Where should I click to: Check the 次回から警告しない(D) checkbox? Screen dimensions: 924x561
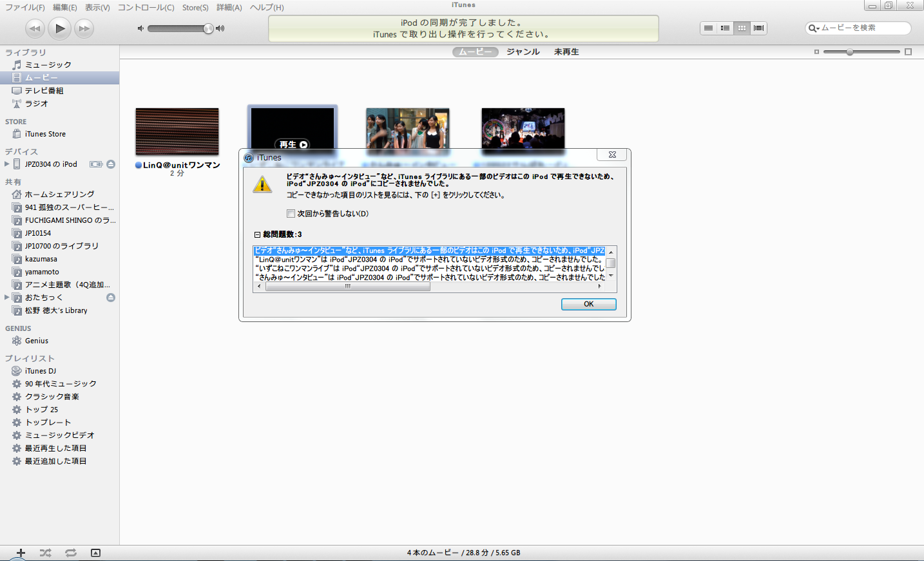click(291, 214)
